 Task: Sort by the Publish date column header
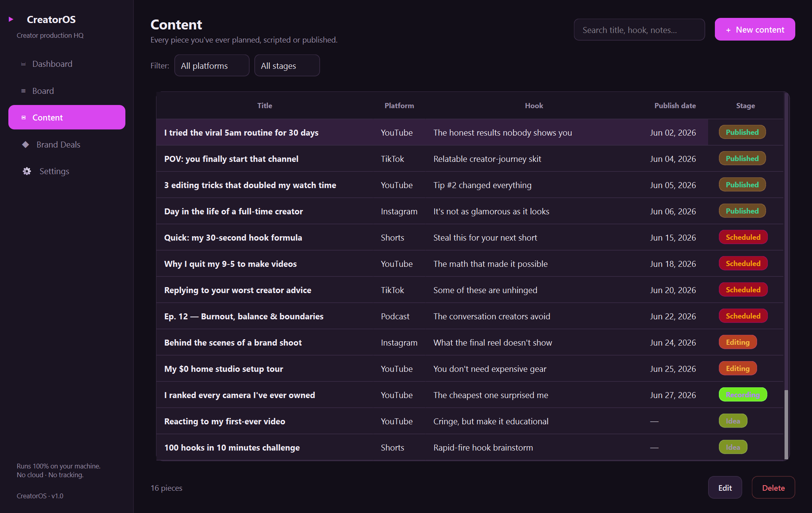(x=675, y=106)
